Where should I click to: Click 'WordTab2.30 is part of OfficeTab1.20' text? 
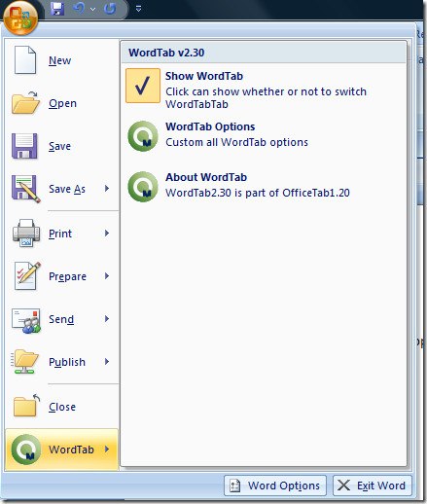pyautogui.click(x=258, y=193)
